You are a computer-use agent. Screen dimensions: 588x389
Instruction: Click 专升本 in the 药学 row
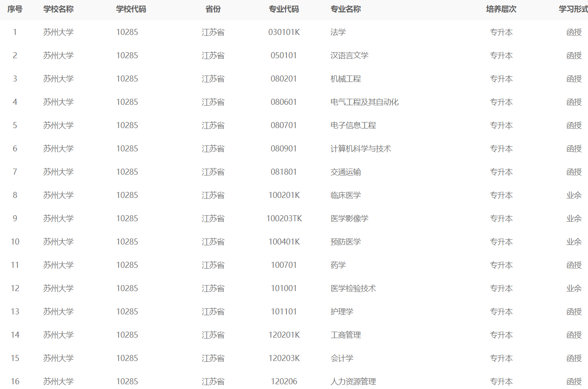501,265
